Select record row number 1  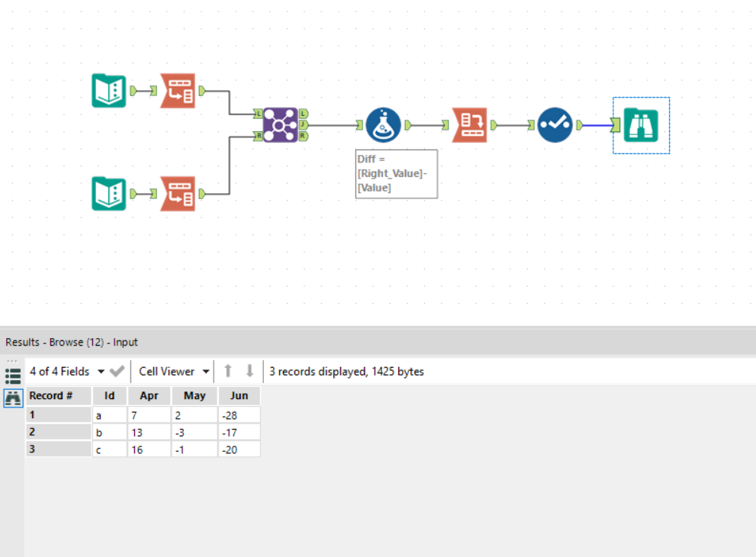[58, 415]
